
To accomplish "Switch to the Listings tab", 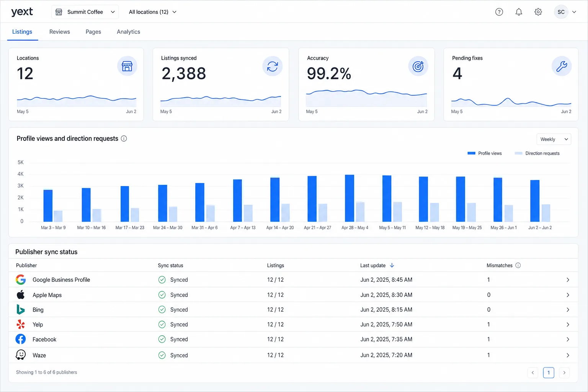I will pyautogui.click(x=22, y=32).
